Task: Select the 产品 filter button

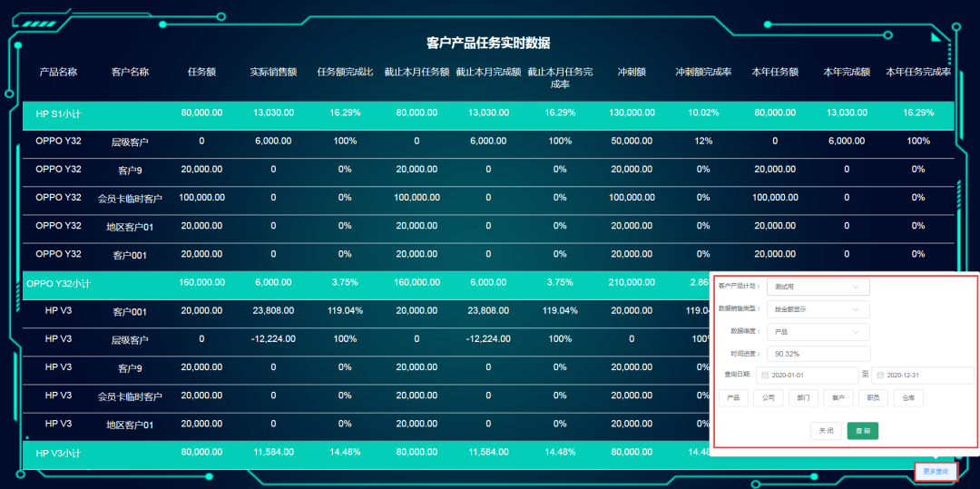Action: [x=732, y=397]
